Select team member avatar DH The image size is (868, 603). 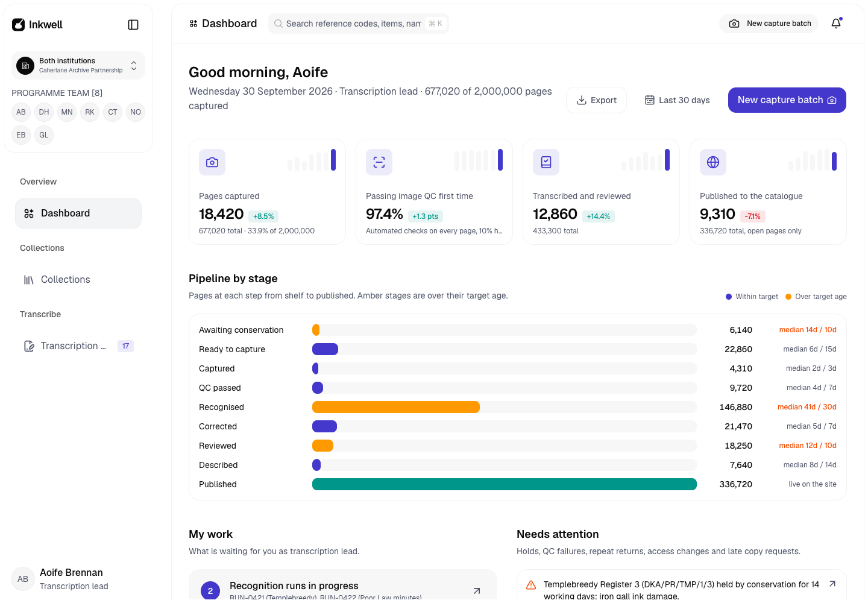(x=44, y=112)
